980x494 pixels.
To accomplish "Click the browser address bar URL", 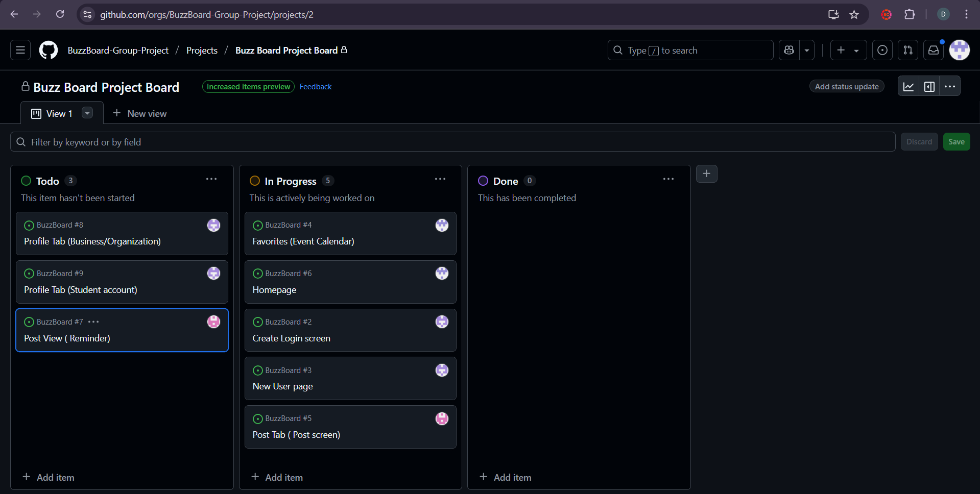I will 206,14.
